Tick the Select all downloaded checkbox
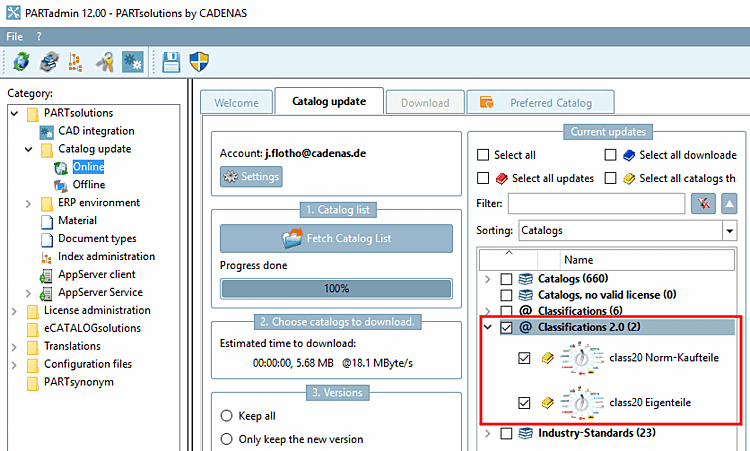Viewport: 750px width, 451px height. [x=610, y=155]
